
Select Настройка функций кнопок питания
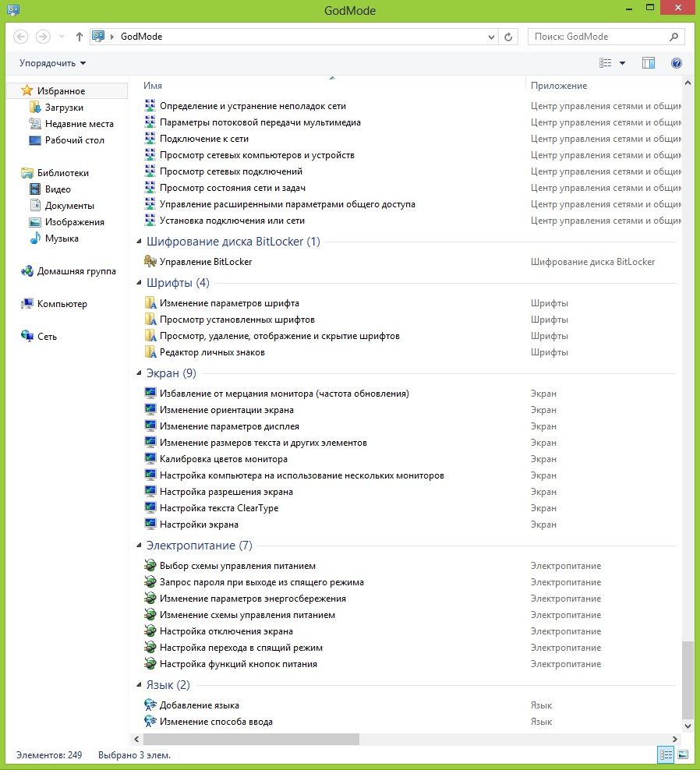tap(239, 664)
